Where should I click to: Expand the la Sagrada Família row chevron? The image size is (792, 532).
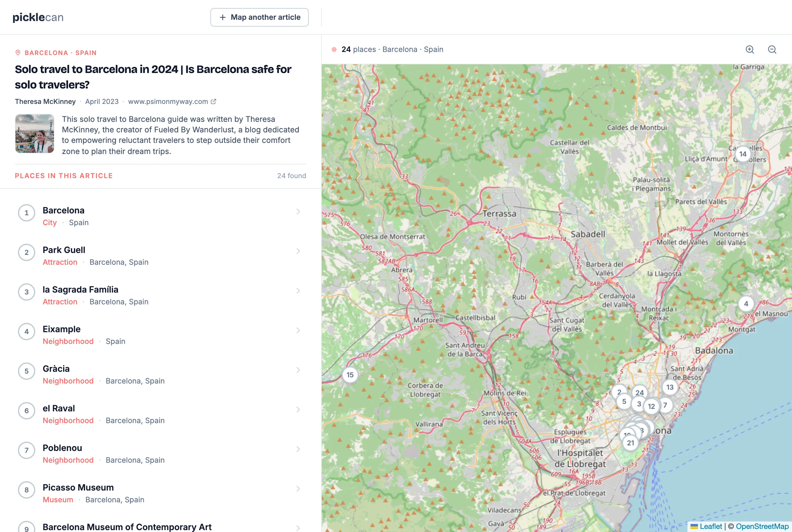coord(298,291)
